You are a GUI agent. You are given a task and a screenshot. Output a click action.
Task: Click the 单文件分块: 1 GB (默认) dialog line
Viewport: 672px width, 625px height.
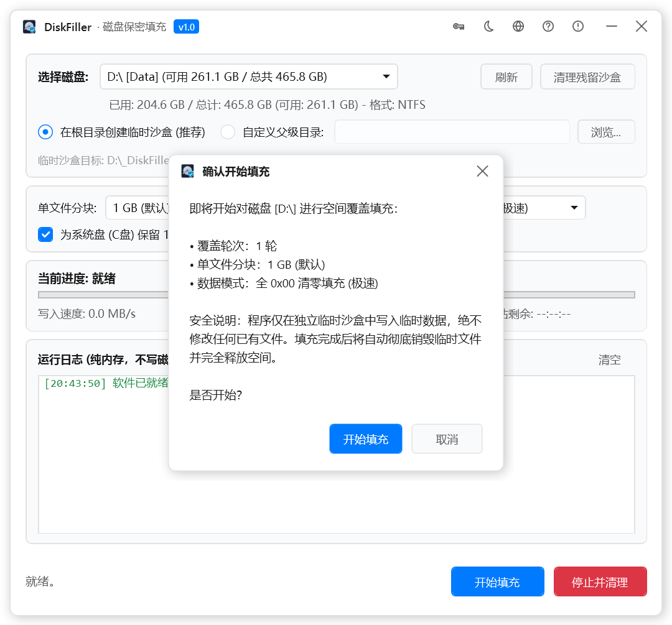pyautogui.click(x=257, y=265)
